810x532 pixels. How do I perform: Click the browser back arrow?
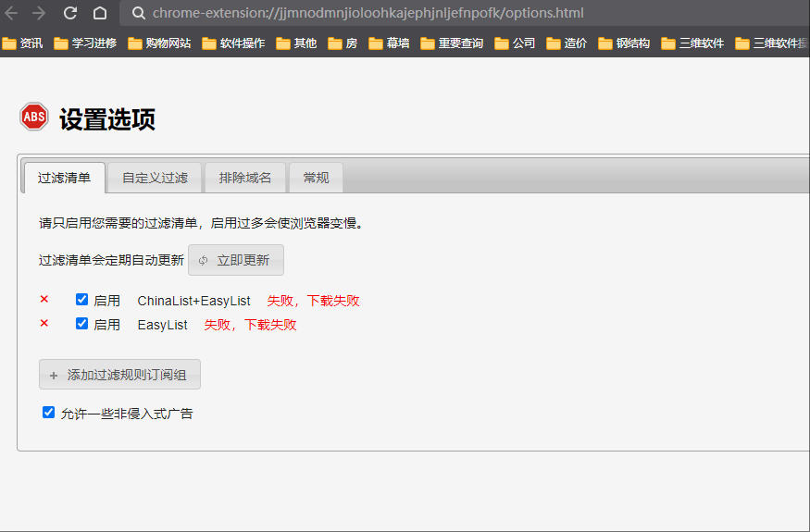(x=11, y=13)
